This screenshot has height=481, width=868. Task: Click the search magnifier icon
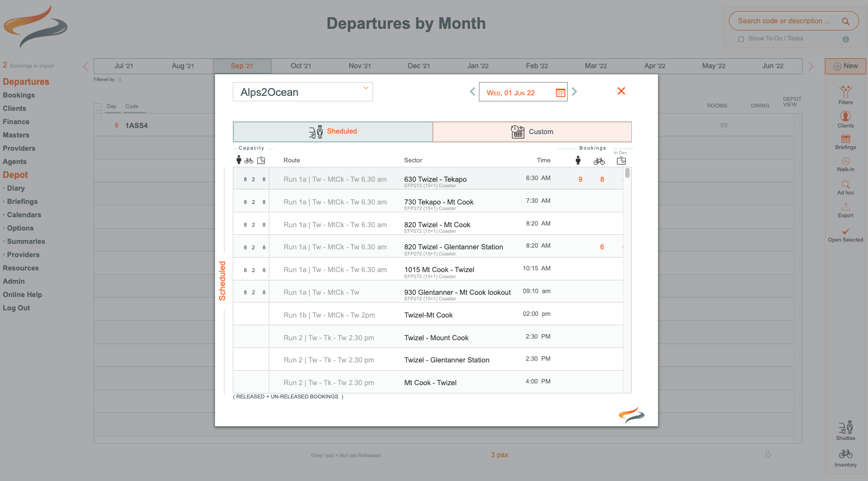pos(845,21)
